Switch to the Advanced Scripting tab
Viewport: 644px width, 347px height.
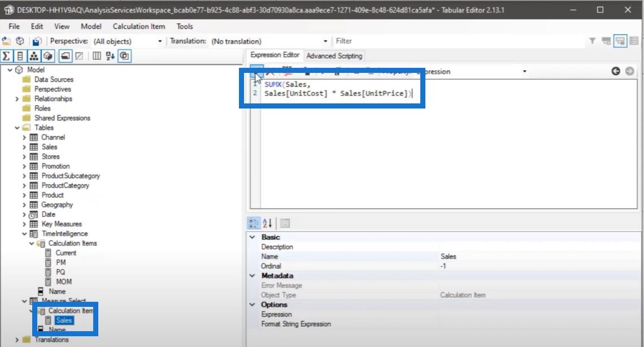tap(334, 56)
